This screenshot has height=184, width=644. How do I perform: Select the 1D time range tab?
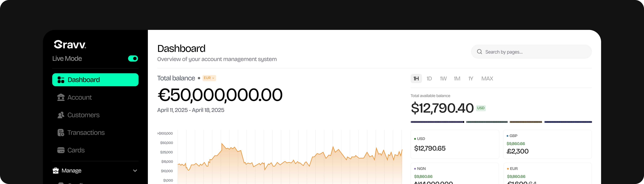click(x=429, y=78)
